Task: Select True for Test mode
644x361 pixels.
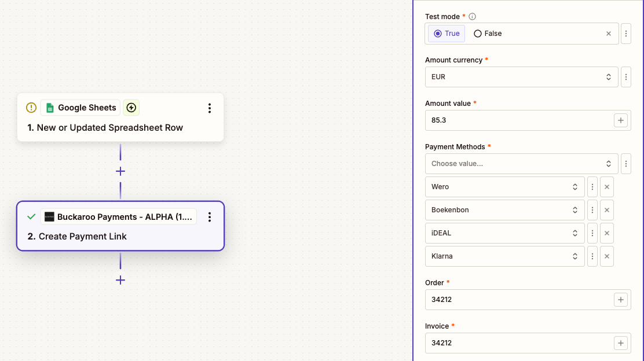Action: click(447, 34)
